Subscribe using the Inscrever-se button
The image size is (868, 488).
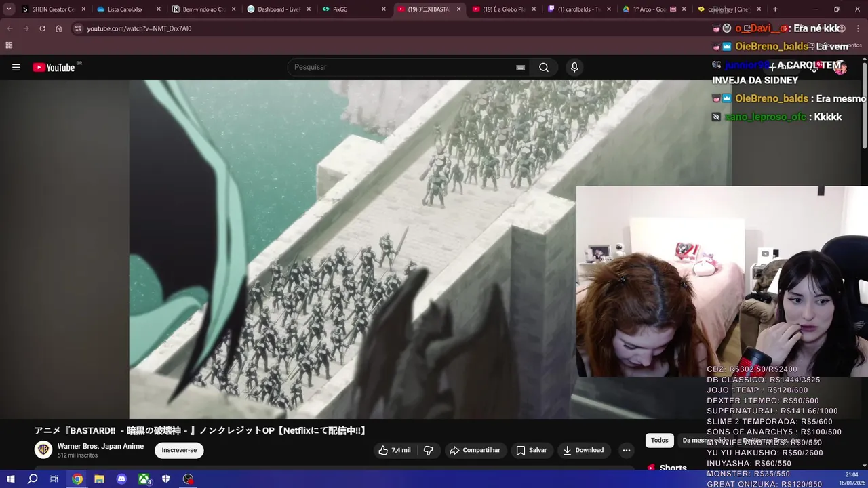179,450
